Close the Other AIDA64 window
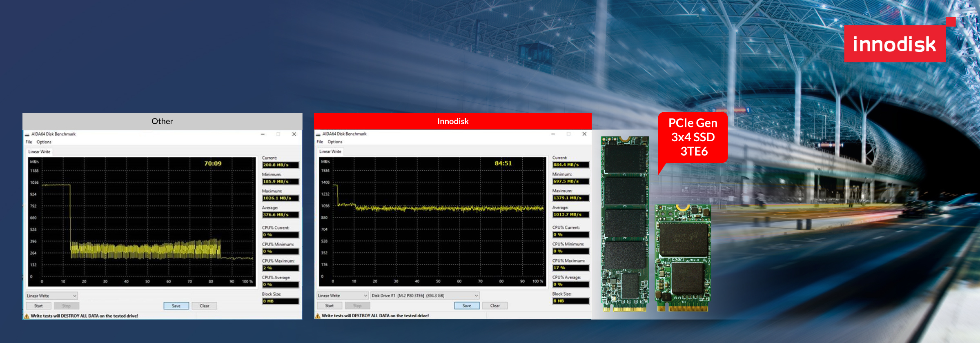Image resolution: width=980 pixels, height=343 pixels. pyautogui.click(x=294, y=134)
